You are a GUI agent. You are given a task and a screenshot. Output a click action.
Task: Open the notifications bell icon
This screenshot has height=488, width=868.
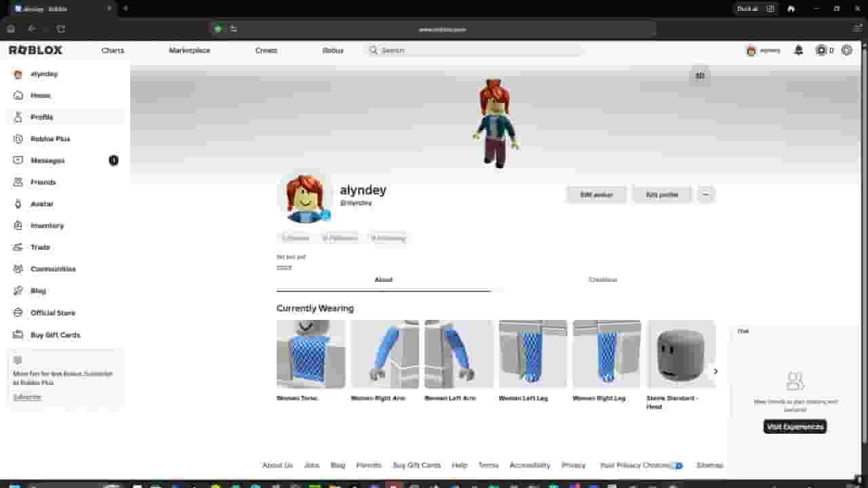[799, 50]
